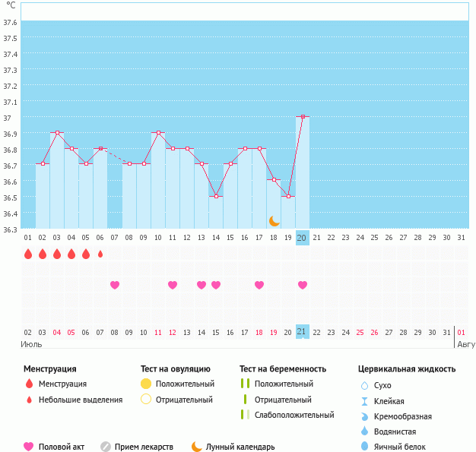Click the small discharge drop on day 06
The image size is (476, 452).
point(100,254)
